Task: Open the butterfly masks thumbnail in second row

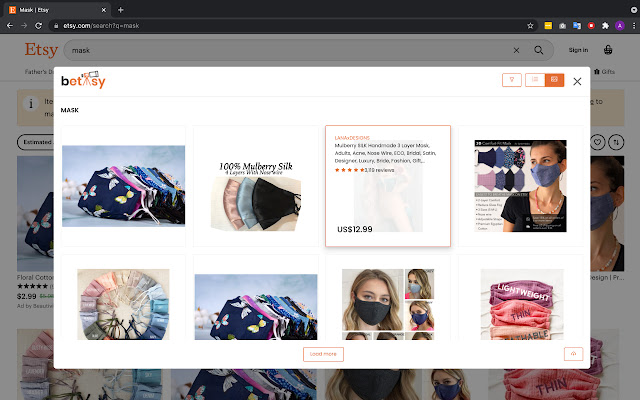Action: pyautogui.click(x=256, y=307)
